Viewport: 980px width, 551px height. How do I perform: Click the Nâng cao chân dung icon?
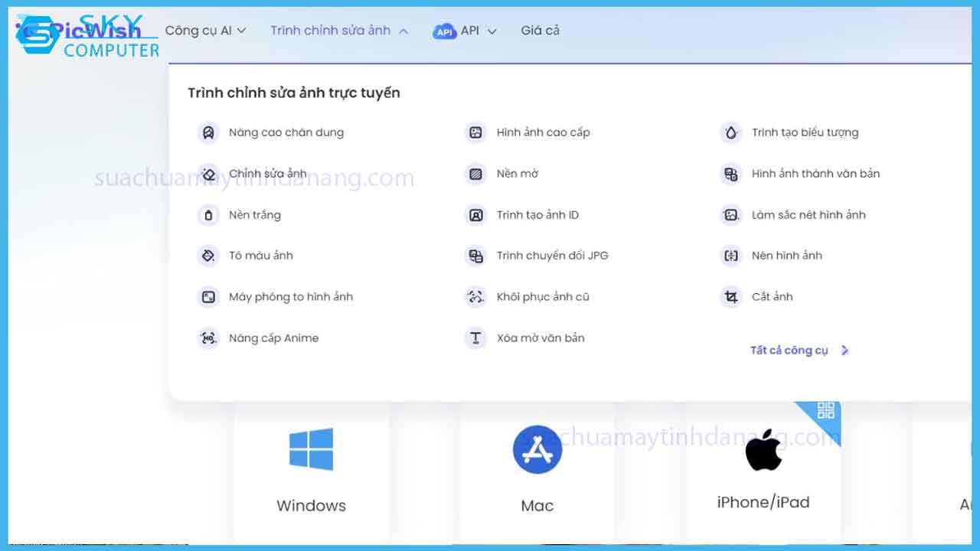pyautogui.click(x=208, y=132)
